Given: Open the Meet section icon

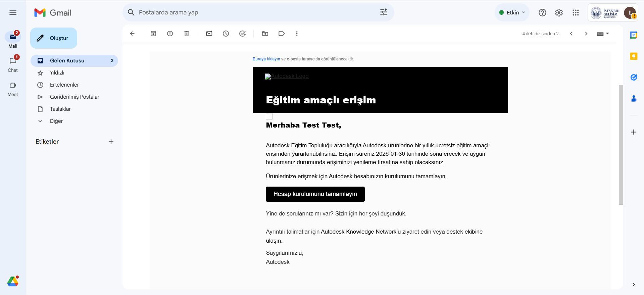Looking at the screenshot, I should click(x=13, y=85).
